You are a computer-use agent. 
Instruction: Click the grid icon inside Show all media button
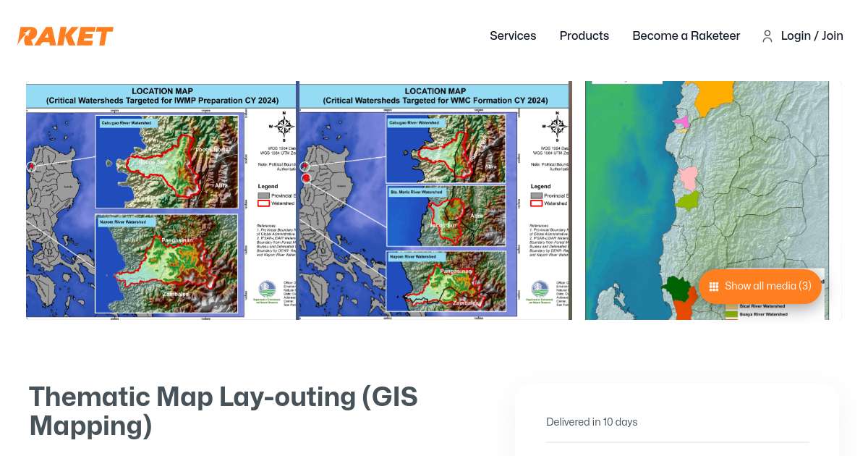714,286
